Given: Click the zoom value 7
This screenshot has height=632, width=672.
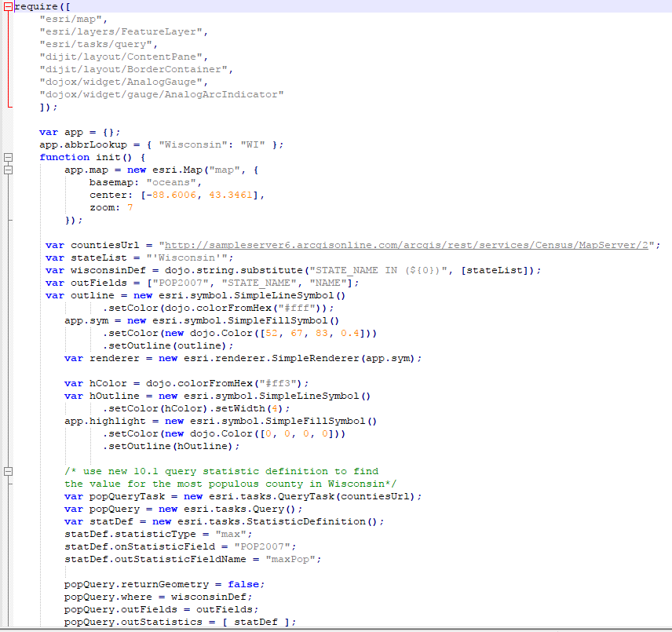Looking at the screenshot, I should pos(130,207).
